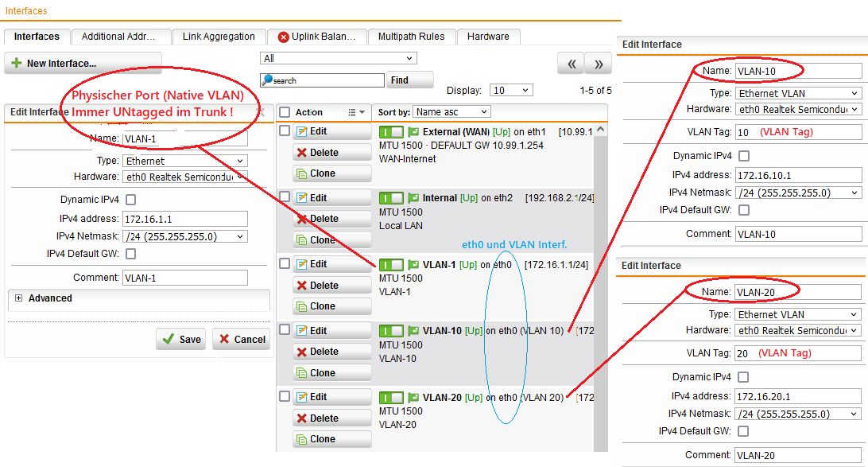Switch to the Interfaces tab
Viewport: 868px width, 467px height.
pos(37,37)
